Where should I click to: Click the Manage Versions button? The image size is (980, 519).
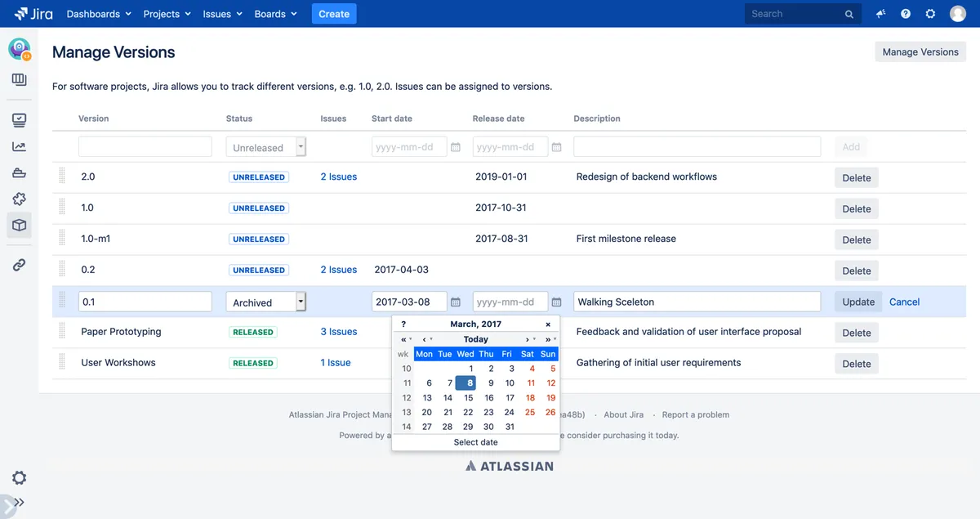[920, 51]
